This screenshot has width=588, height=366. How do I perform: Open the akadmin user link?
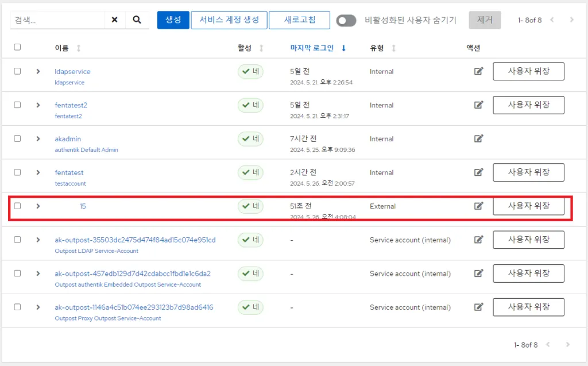68,139
